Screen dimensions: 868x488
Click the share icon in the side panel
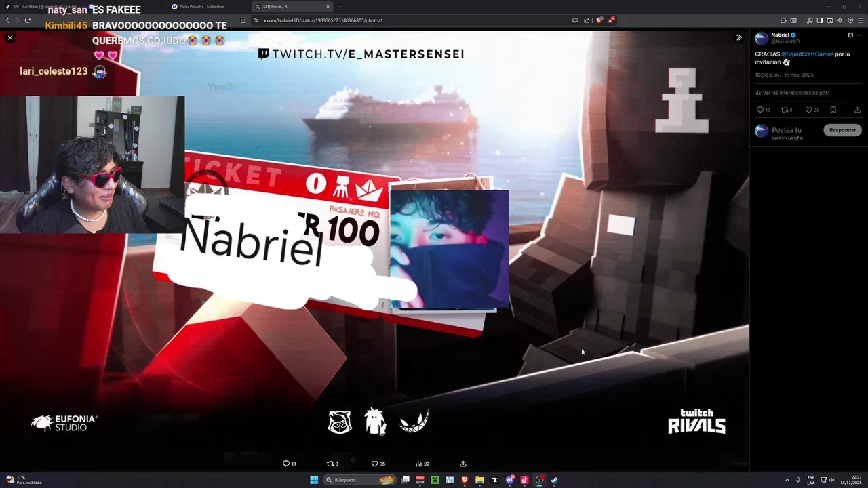coord(857,110)
